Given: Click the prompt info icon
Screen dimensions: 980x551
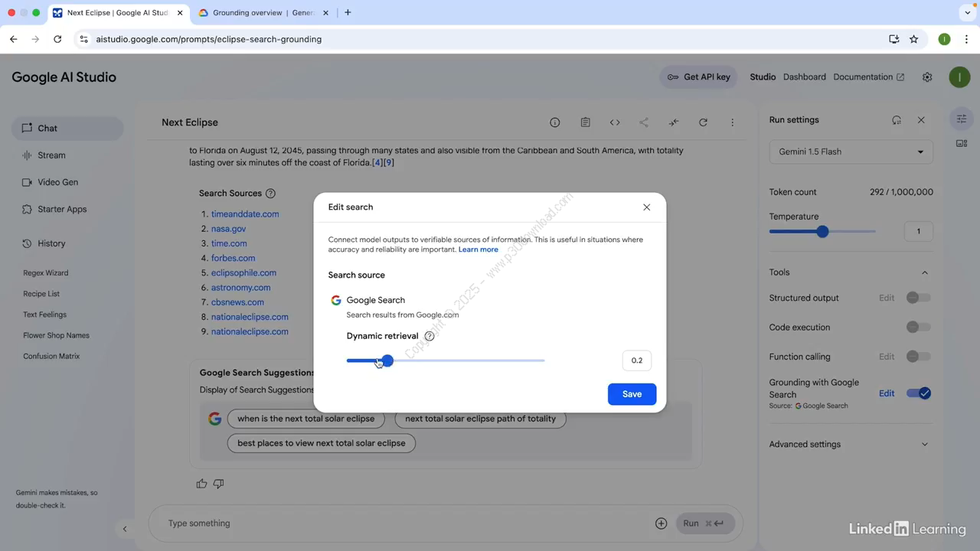Looking at the screenshot, I should pyautogui.click(x=555, y=122).
